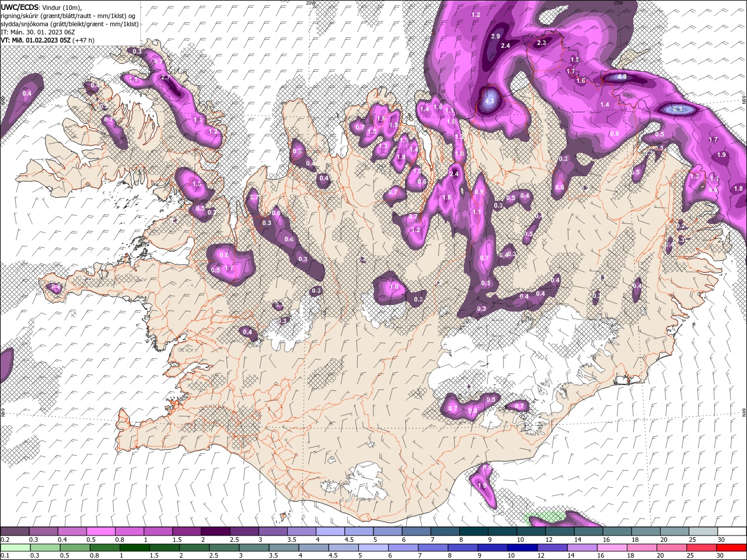Click the 6.3 snowfall maximum value
Image resolution: width=747 pixels, height=560 pixels.
pos(678,109)
